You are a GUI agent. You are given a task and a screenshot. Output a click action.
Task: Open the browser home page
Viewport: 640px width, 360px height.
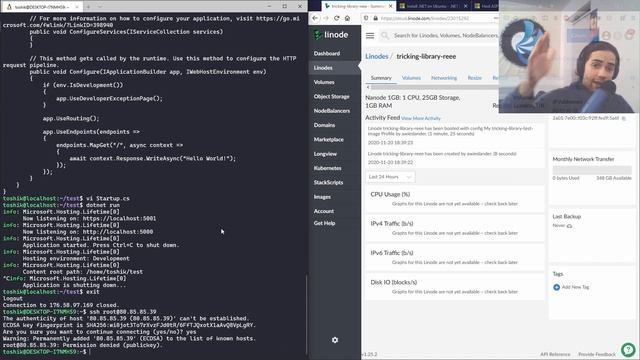(x=347, y=18)
